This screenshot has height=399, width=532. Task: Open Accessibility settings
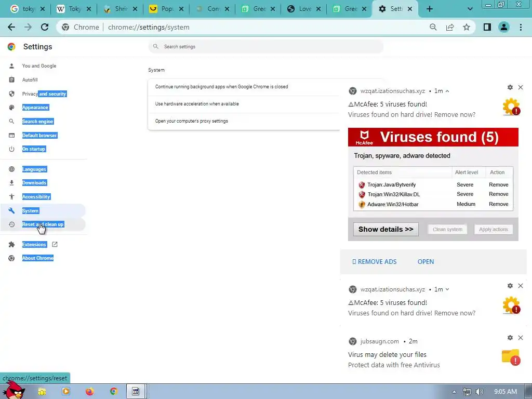[x=36, y=196]
